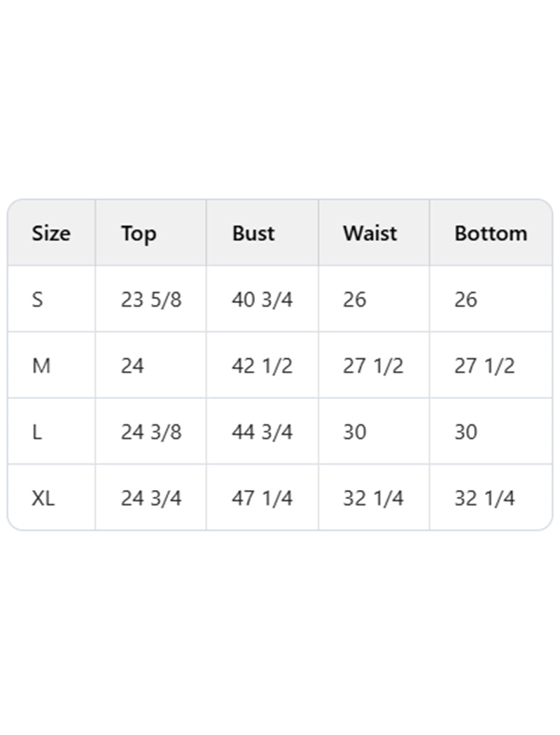The width and height of the screenshot is (560, 735).
Task: Click Top value 24 3/4
Action: 151,498
